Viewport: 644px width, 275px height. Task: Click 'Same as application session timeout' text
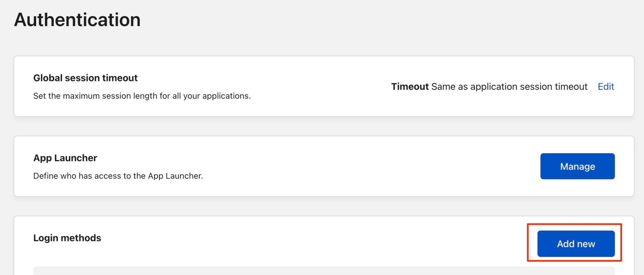(x=509, y=87)
